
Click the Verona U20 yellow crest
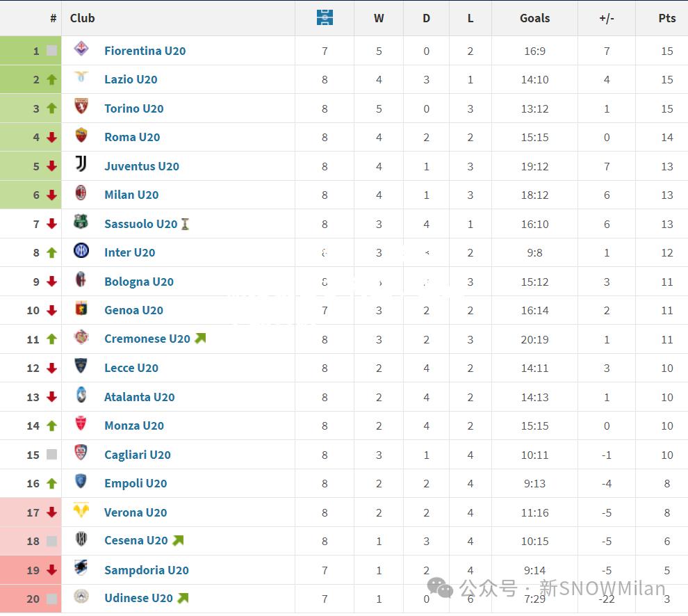coord(81,510)
